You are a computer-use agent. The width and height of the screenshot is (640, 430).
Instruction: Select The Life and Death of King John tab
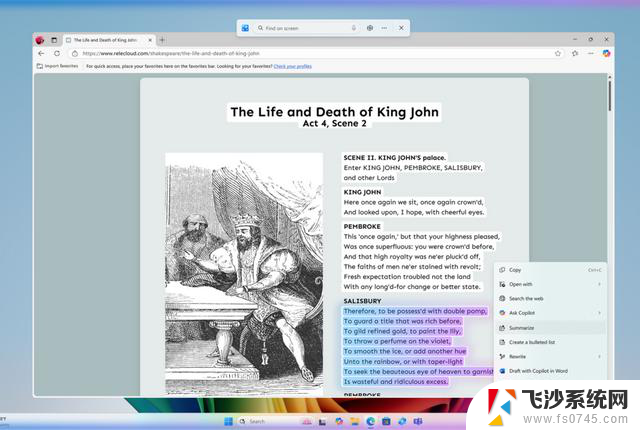tap(109, 40)
